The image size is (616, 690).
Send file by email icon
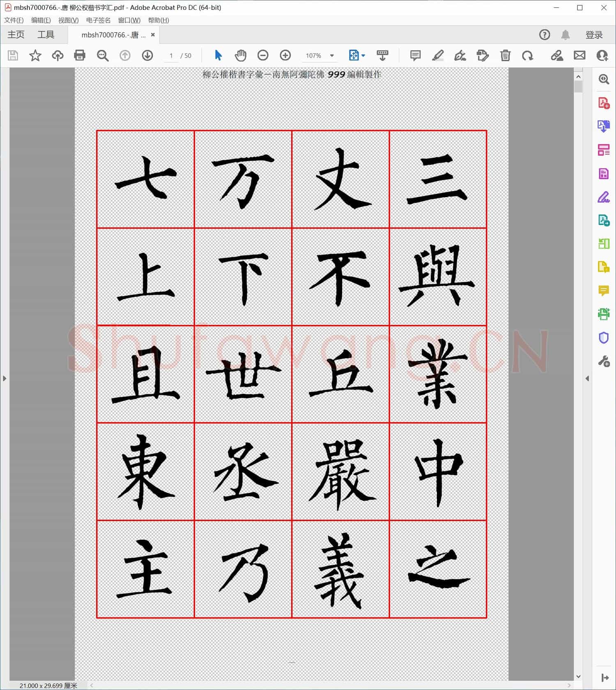pyautogui.click(x=579, y=55)
